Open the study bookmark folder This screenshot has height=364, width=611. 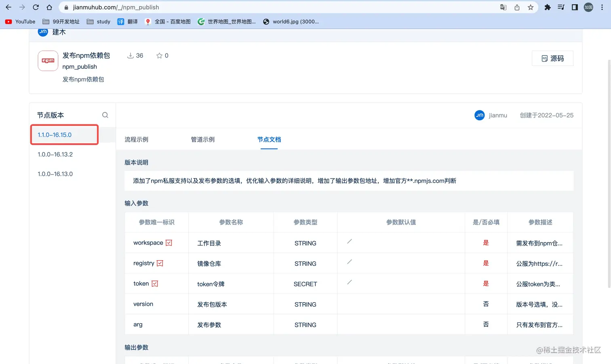pos(99,22)
